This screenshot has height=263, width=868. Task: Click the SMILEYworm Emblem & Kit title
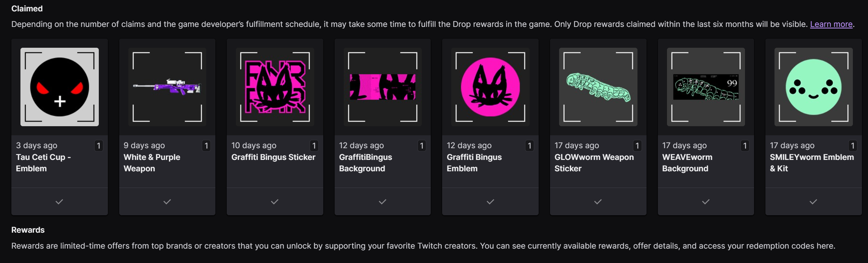click(x=812, y=163)
